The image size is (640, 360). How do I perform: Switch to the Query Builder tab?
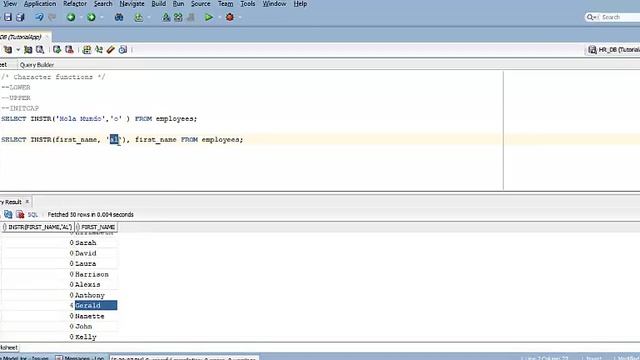click(37, 64)
